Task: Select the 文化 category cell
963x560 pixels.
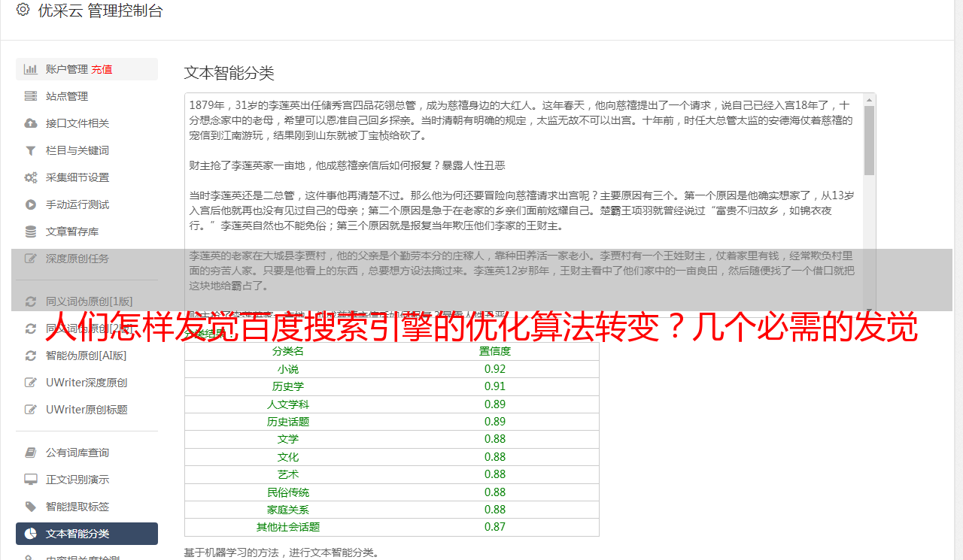Action: pyautogui.click(x=288, y=457)
